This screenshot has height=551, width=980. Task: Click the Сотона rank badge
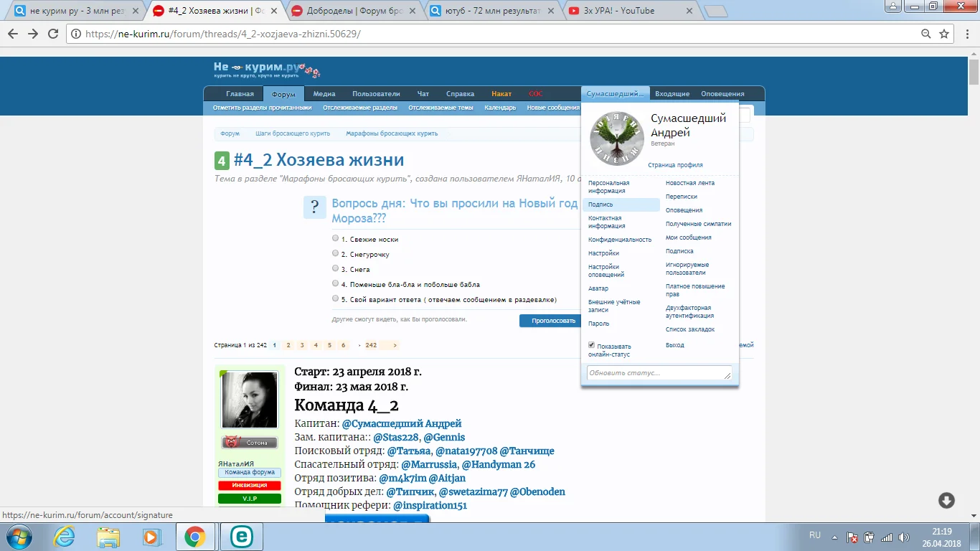249,443
